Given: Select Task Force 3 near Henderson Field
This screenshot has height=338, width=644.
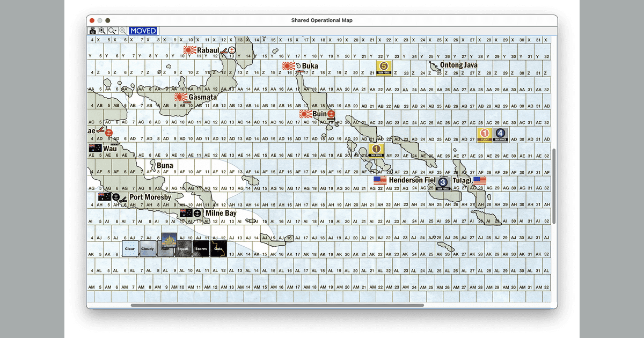Looking at the screenshot, I should 443,183.
